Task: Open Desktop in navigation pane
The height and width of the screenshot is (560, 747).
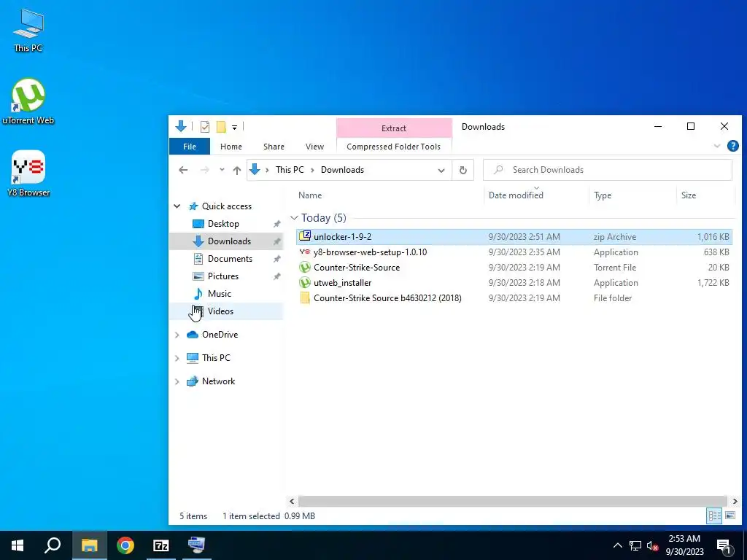Action: 223,224
